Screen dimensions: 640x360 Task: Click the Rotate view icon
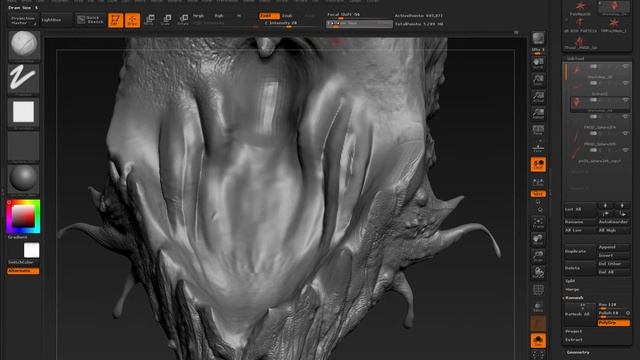(538, 273)
